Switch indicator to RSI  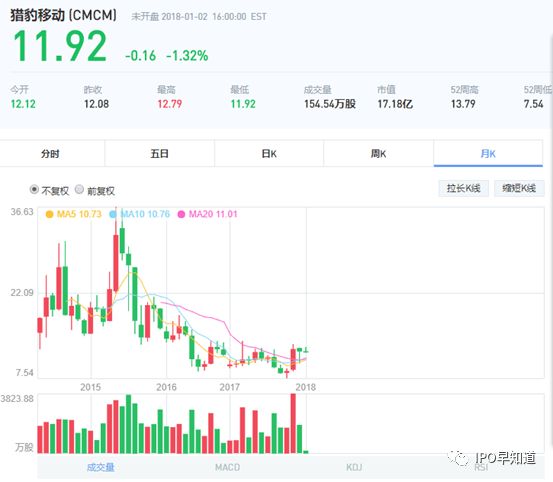click(x=481, y=468)
